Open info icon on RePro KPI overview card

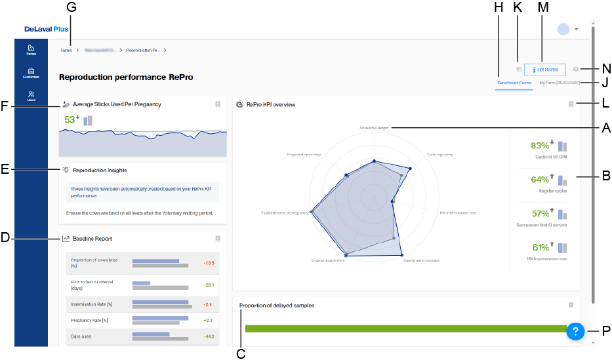pos(571,104)
